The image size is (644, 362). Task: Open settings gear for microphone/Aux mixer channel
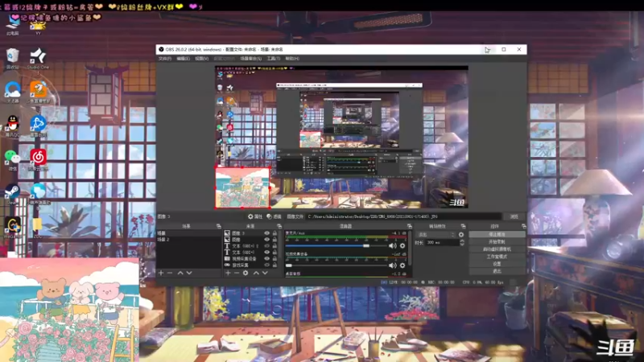pyautogui.click(x=402, y=246)
